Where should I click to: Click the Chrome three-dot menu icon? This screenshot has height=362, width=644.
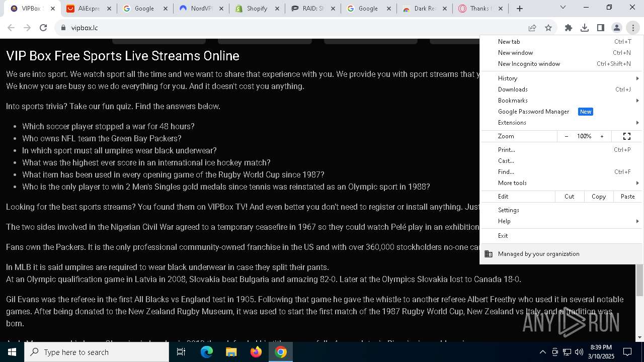(633, 28)
